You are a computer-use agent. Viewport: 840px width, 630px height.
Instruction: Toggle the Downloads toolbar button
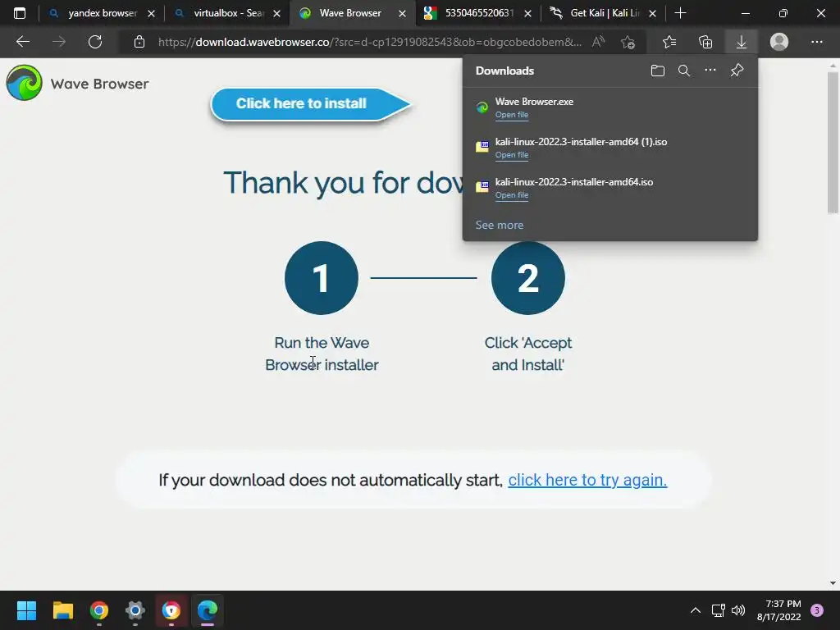coord(742,42)
